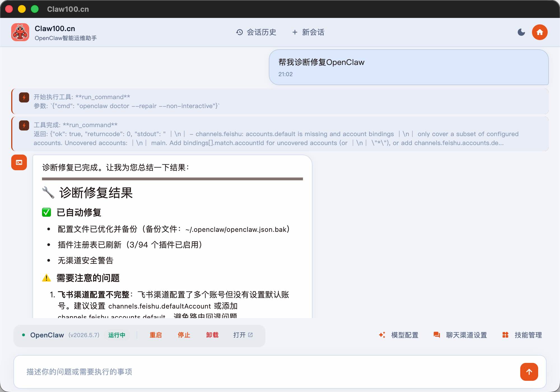Click the wrench emoji in result heading
The width and height of the screenshot is (560, 392).
[48, 193]
